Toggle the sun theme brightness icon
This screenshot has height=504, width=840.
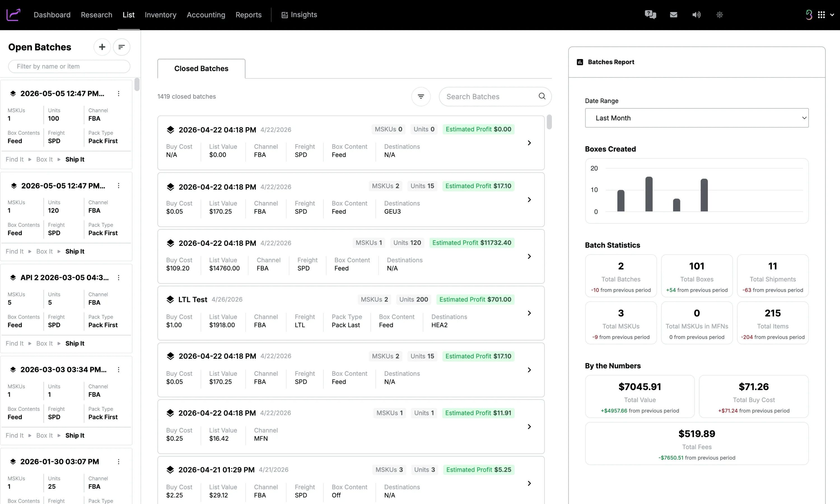tap(720, 15)
